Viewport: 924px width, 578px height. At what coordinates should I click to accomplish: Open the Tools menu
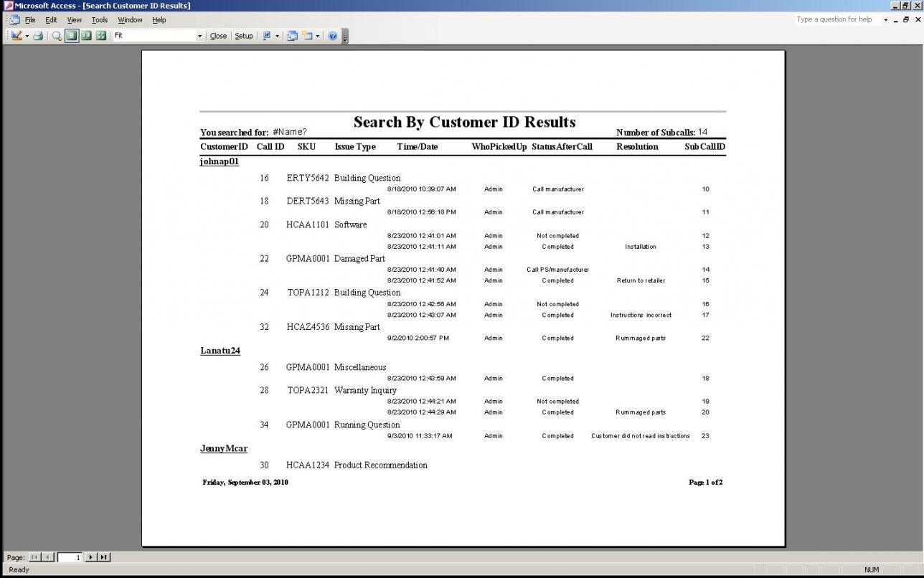pyautogui.click(x=100, y=20)
